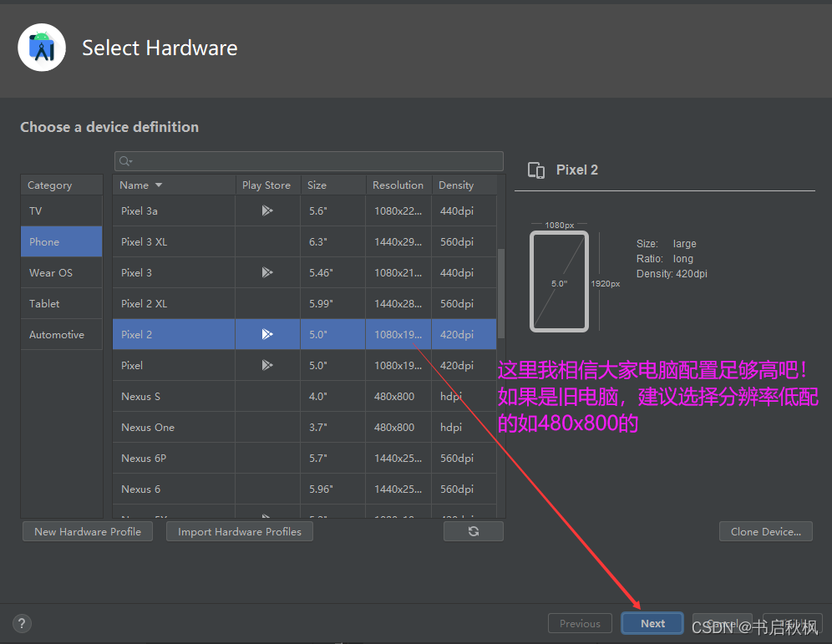The width and height of the screenshot is (832, 644).
Task: Click the Next button
Action: click(652, 623)
